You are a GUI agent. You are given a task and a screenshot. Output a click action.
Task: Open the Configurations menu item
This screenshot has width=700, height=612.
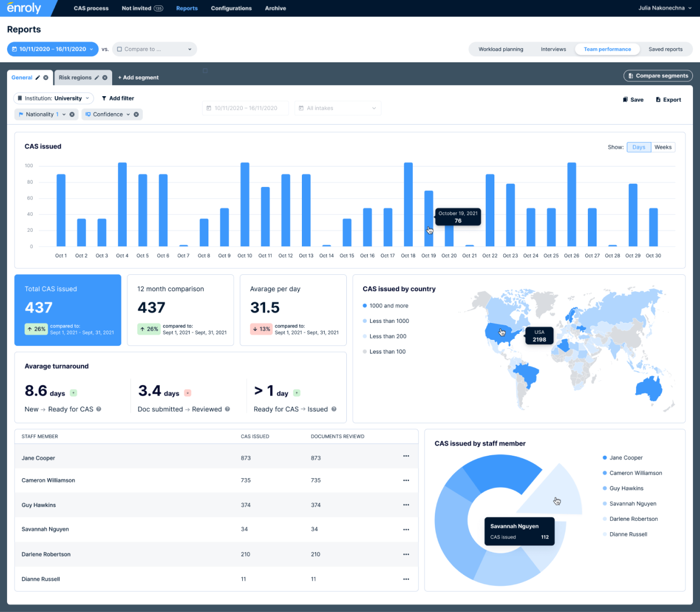click(231, 8)
